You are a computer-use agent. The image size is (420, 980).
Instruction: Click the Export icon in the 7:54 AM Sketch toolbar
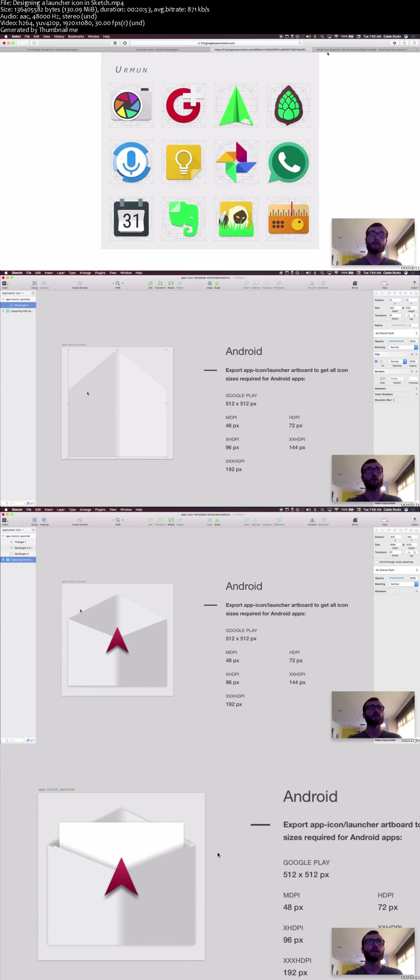414,284
